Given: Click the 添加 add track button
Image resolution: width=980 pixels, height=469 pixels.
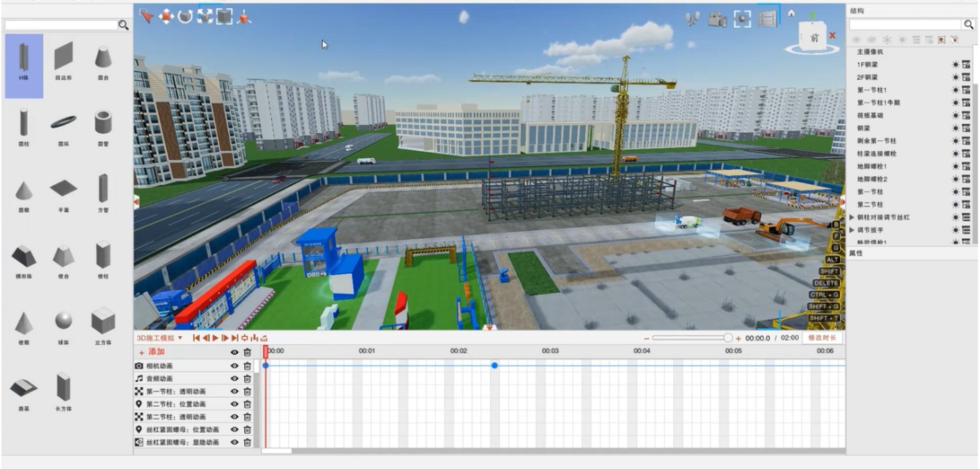Looking at the screenshot, I should tap(152, 352).
